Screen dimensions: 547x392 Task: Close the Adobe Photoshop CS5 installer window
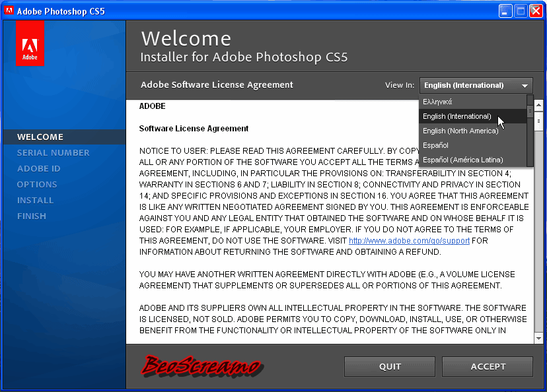[x=536, y=11]
